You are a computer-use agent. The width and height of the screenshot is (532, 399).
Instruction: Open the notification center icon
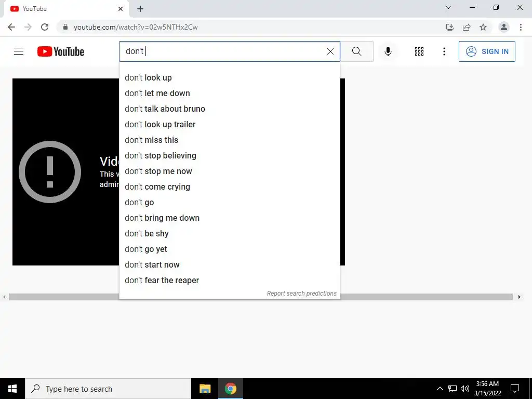[515, 389]
